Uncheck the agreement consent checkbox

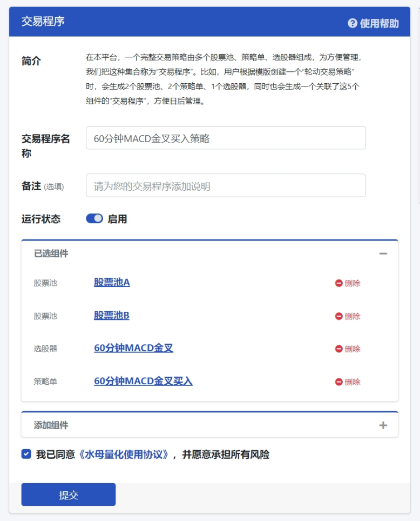tap(26, 454)
